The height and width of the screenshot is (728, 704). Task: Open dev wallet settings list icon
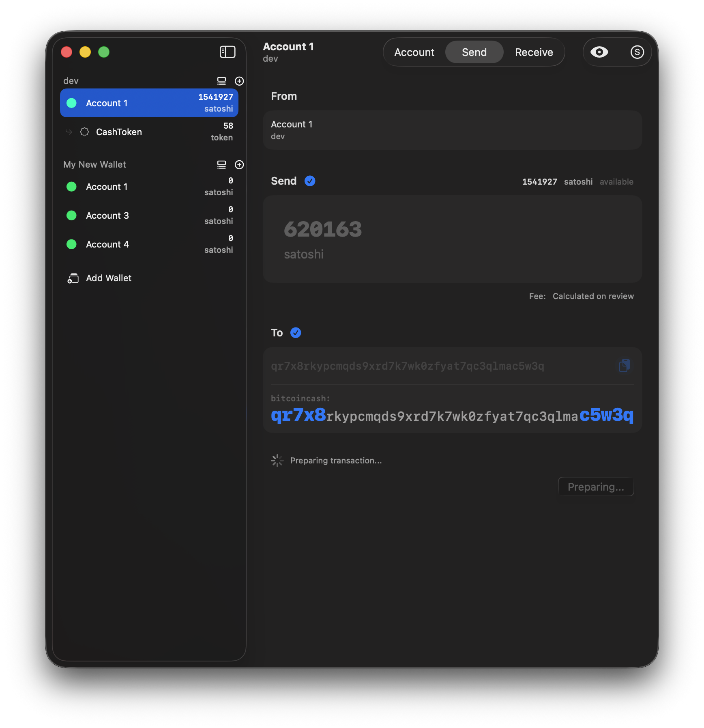(221, 81)
